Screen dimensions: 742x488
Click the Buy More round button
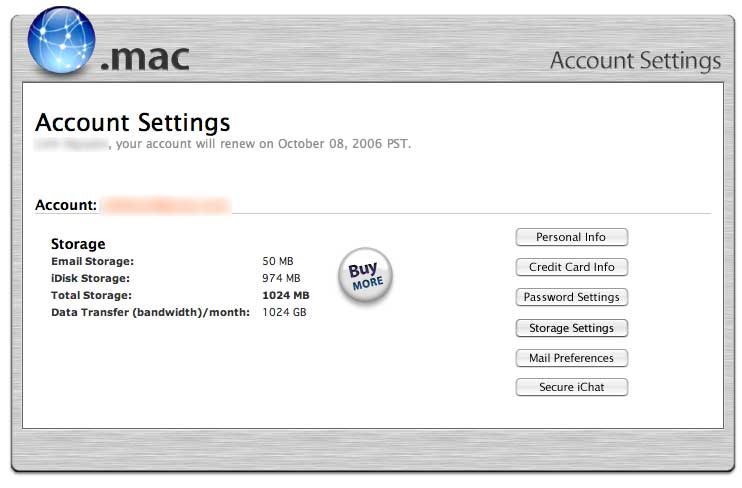(365, 275)
